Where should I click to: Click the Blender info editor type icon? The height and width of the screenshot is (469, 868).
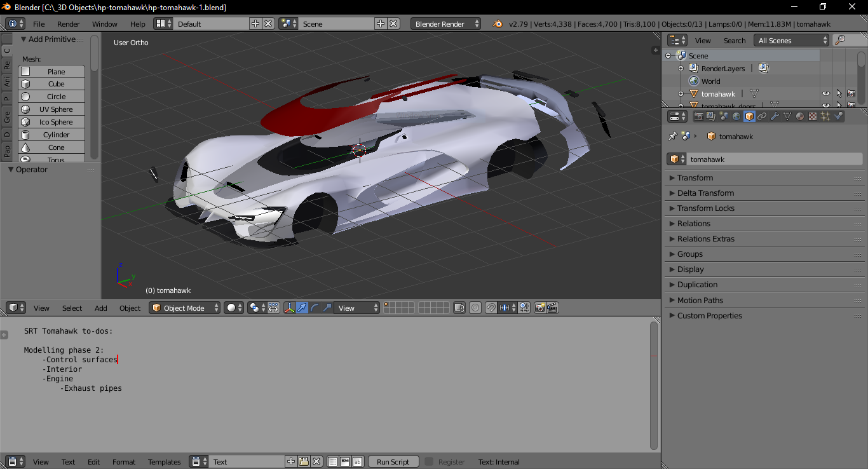click(x=15, y=24)
